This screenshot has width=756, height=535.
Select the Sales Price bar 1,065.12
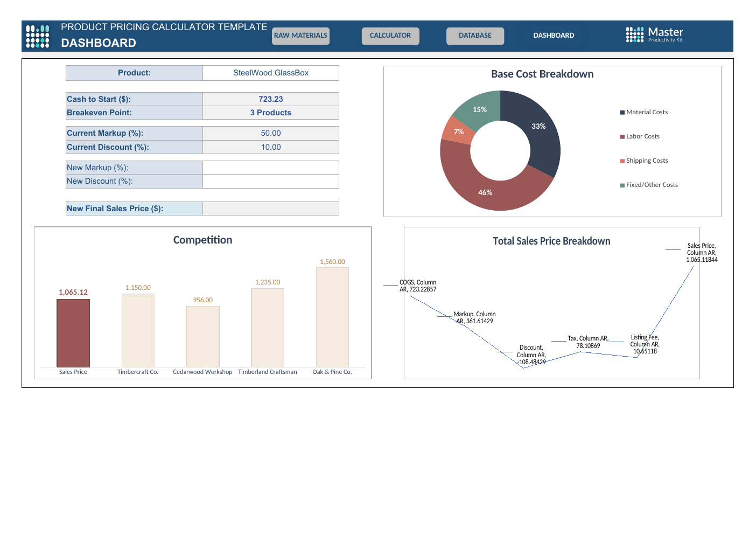[x=73, y=333]
